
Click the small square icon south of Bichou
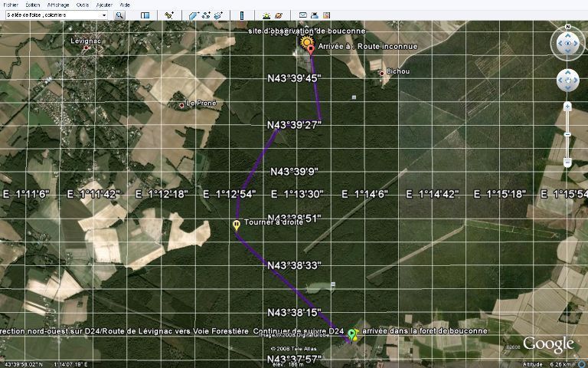(x=354, y=97)
